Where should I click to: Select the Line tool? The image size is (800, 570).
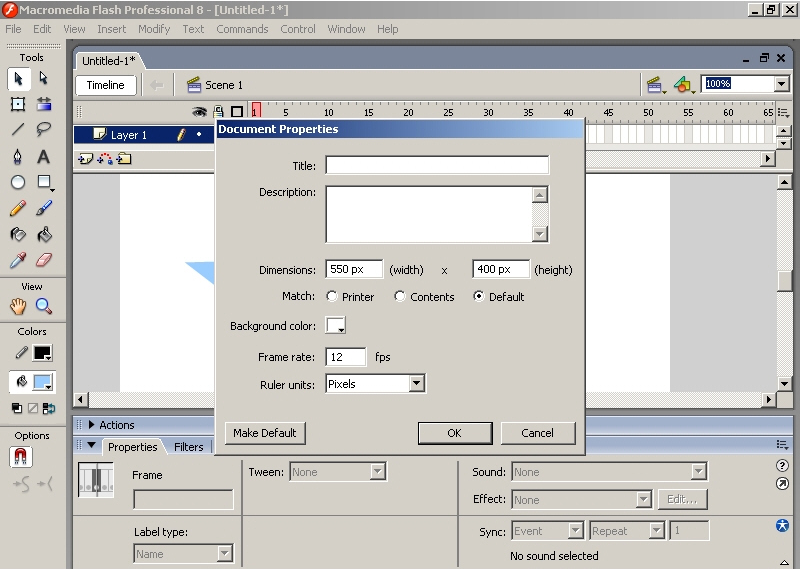(x=18, y=130)
